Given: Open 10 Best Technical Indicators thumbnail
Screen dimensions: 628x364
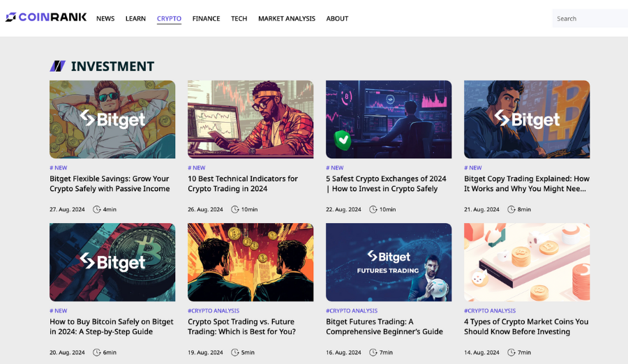Looking at the screenshot, I should [x=251, y=119].
